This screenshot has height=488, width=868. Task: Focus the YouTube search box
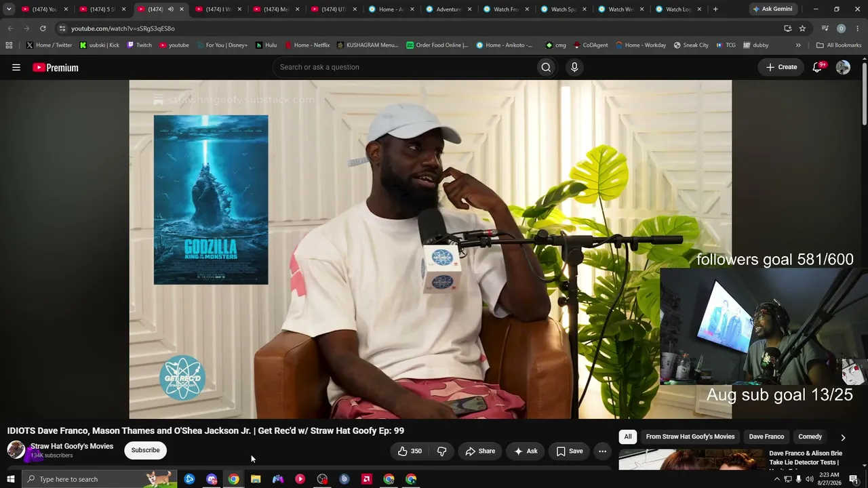403,67
